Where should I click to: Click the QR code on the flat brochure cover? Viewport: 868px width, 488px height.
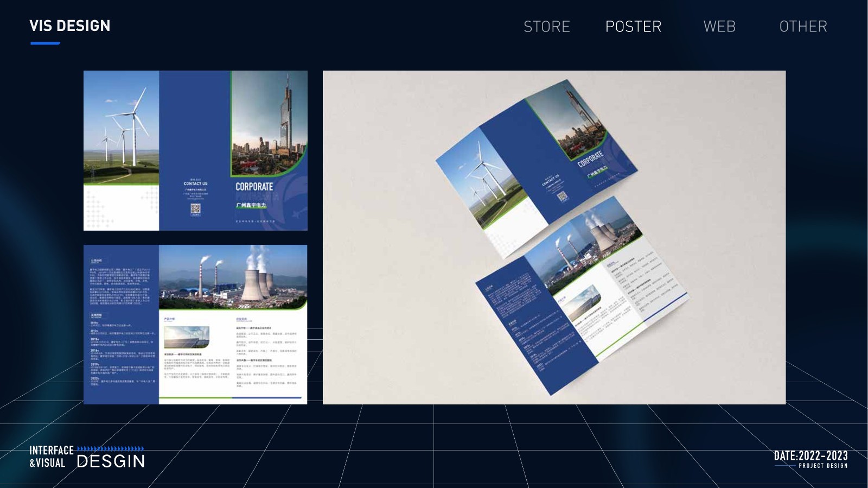[x=195, y=209]
